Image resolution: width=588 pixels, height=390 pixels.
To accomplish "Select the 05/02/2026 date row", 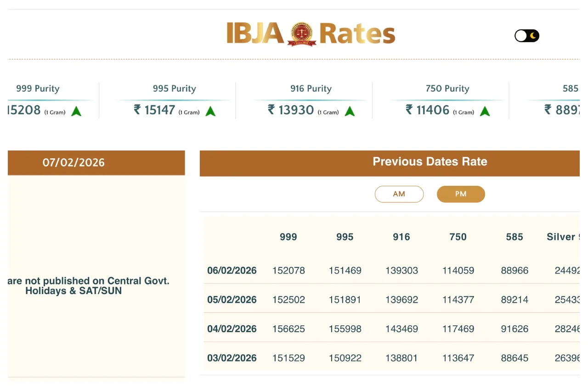I will (x=232, y=299).
